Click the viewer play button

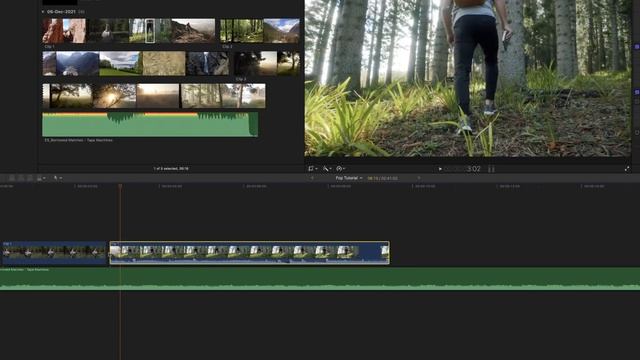(440, 169)
